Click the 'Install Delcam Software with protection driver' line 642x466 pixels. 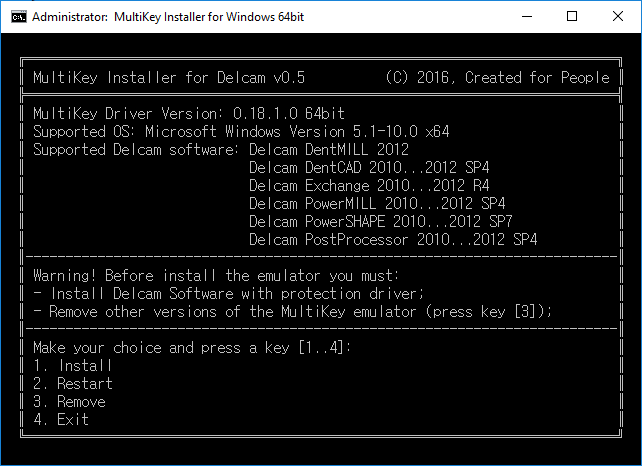tap(229, 294)
